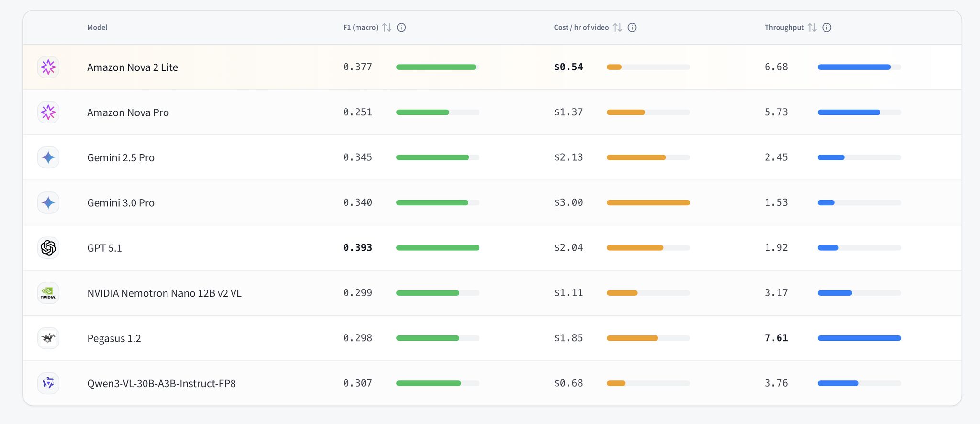Image resolution: width=980 pixels, height=424 pixels.
Task: Click Gemini 2.5 Pro throughput 2.45
Action: [x=776, y=157]
